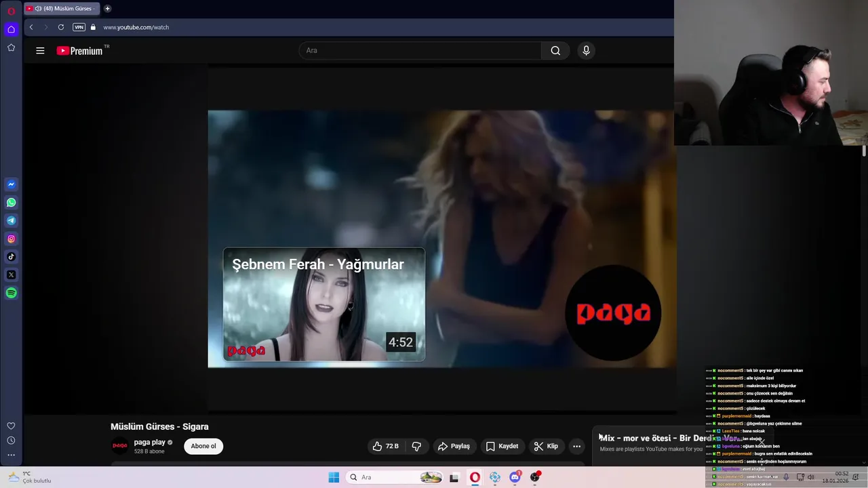The width and height of the screenshot is (868, 488).
Task: Reload the YouTube page
Action: point(61,27)
